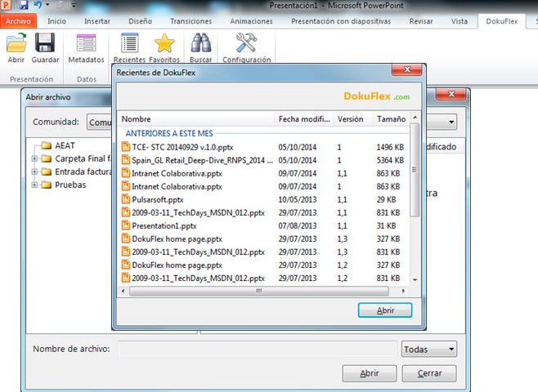
Task: Click the vertical scrollbar thumb in recents list
Action: tap(415, 170)
